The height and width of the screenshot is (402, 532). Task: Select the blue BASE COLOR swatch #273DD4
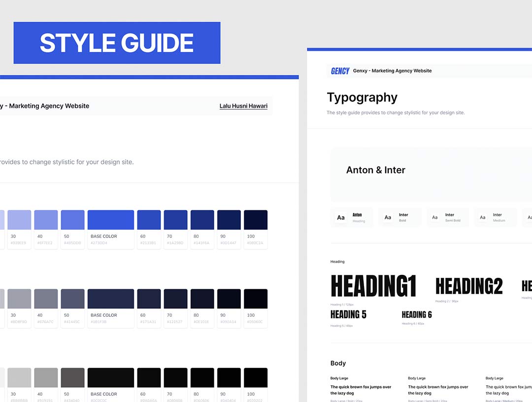click(x=111, y=220)
